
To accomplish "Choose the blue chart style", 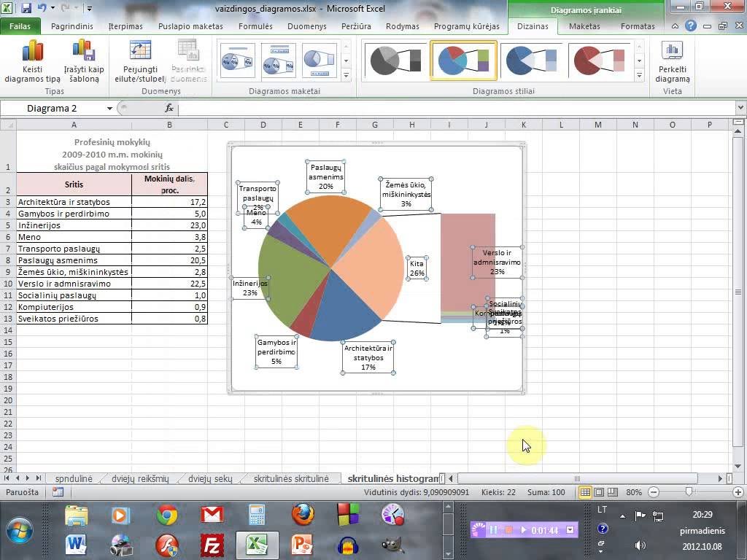I will [530, 61].
